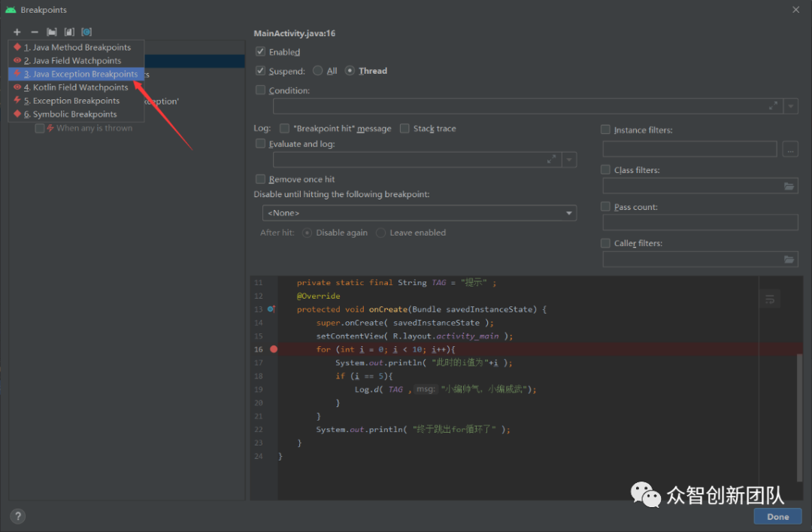Toggle the Suspend checkbox
The image size is (812, 532).
[x=260, y=71]
